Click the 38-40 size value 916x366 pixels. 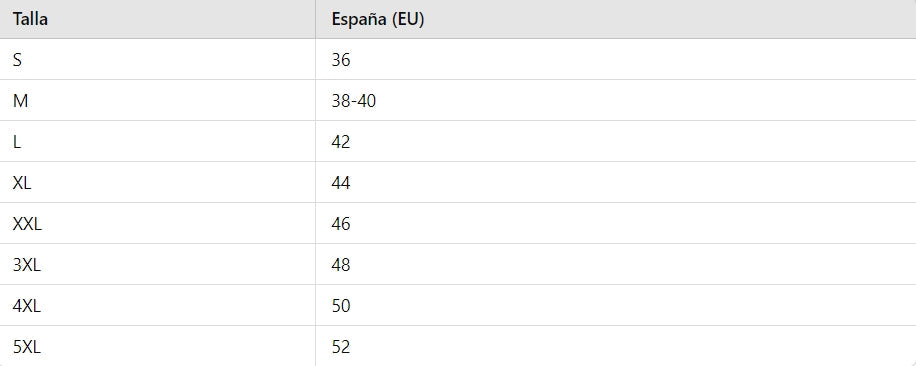point(353,101)
